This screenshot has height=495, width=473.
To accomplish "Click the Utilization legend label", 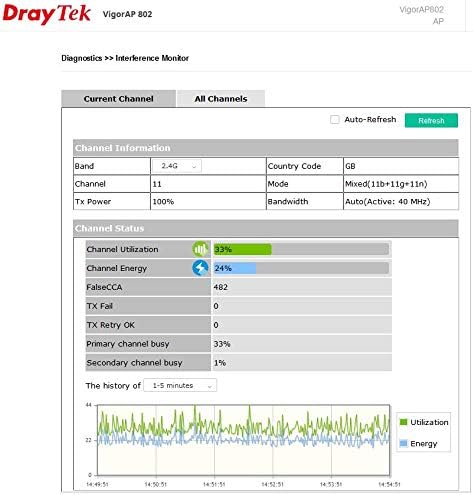I will tap(429, 422).
